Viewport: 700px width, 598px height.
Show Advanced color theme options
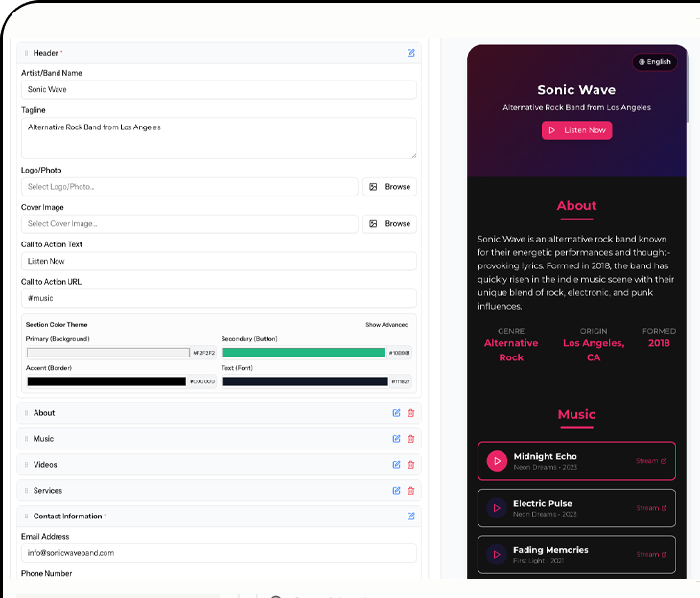click(x=386, y=325)
